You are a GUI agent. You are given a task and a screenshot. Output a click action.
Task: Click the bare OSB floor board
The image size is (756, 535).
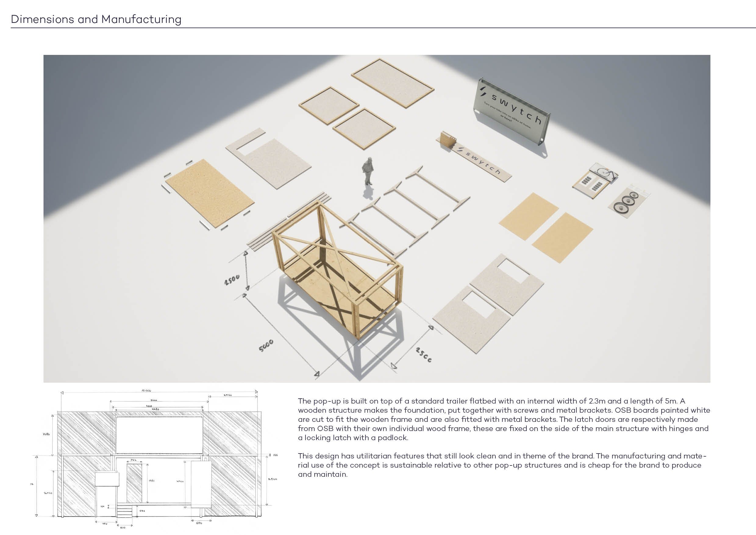tap(209, 194)
